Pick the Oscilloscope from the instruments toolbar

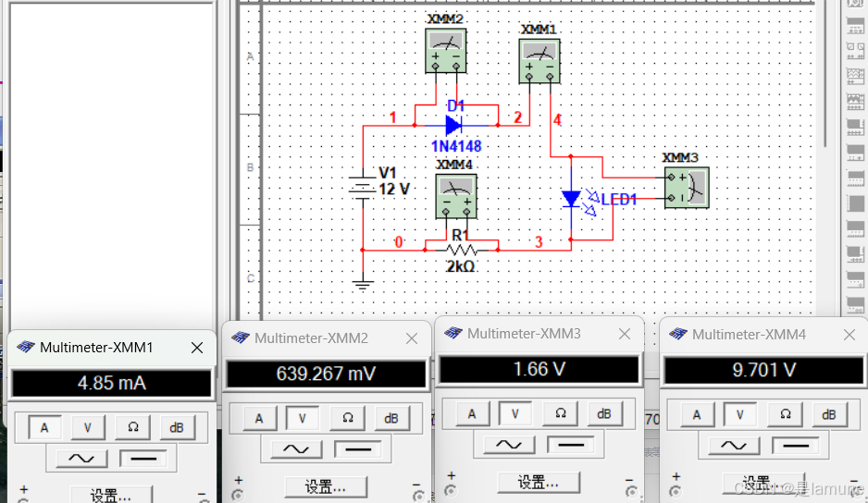(855, 76)
